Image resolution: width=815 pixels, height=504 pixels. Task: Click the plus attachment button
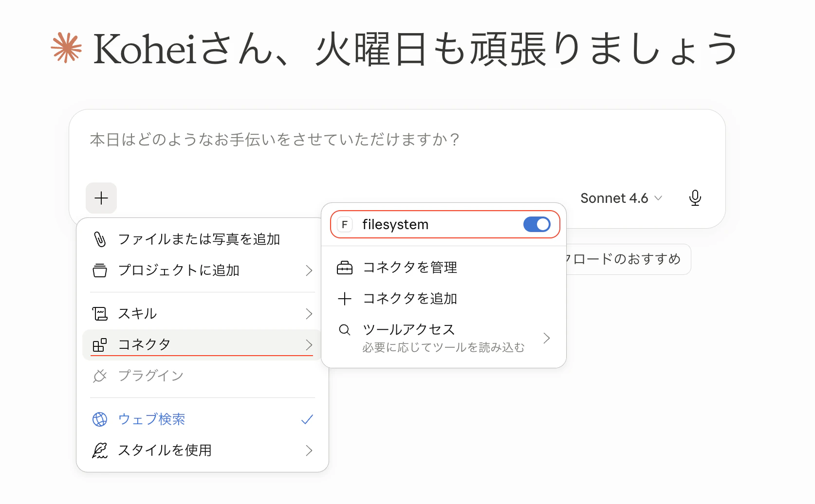pos(101,198)
